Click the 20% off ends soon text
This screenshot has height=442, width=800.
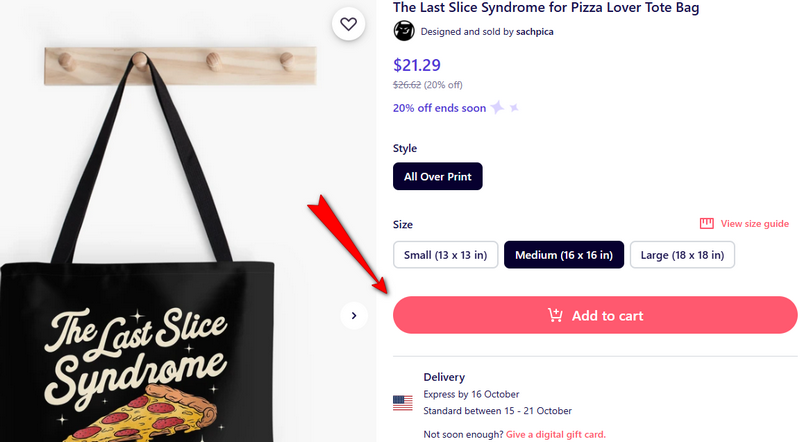pyautogui.click(x=440, y=108)
